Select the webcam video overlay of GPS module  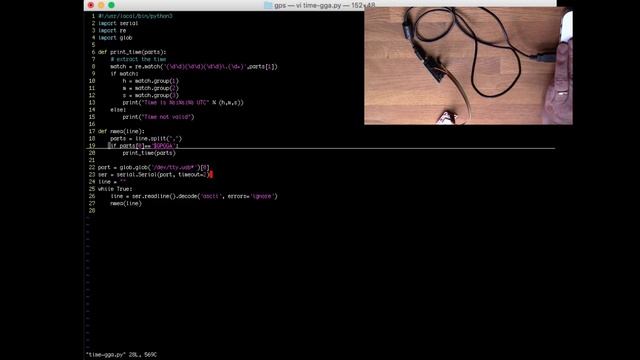pyautogui.click(x=468, y=66)
